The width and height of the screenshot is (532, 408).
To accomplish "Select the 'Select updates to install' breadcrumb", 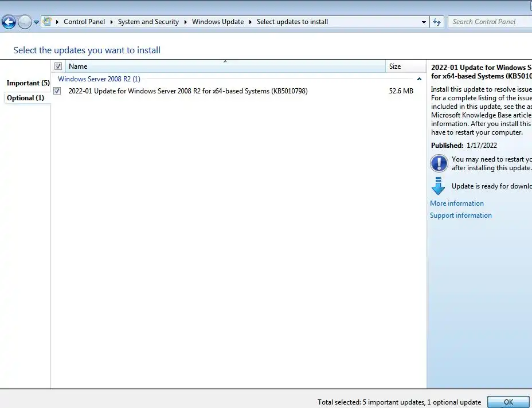I will coord(292,22).
